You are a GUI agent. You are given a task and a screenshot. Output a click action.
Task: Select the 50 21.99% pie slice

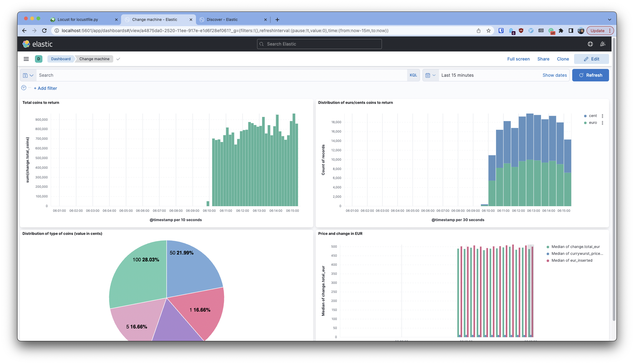[190, 268]
